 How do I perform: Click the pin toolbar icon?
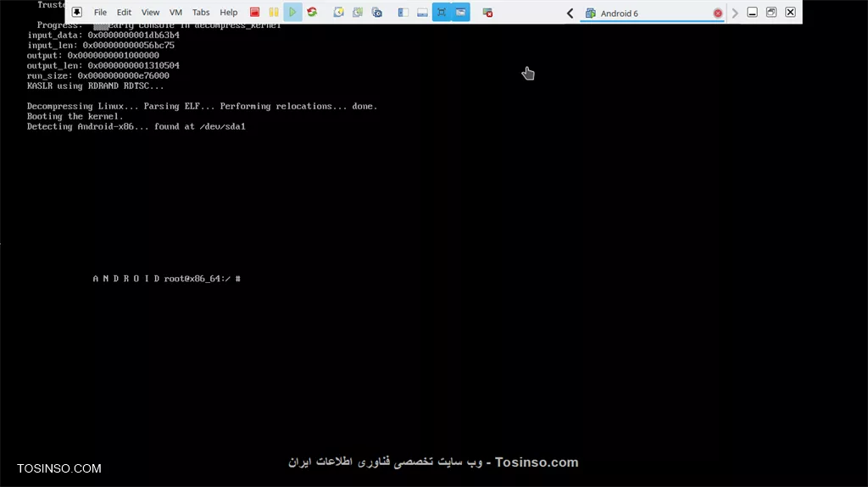[77, 12]
